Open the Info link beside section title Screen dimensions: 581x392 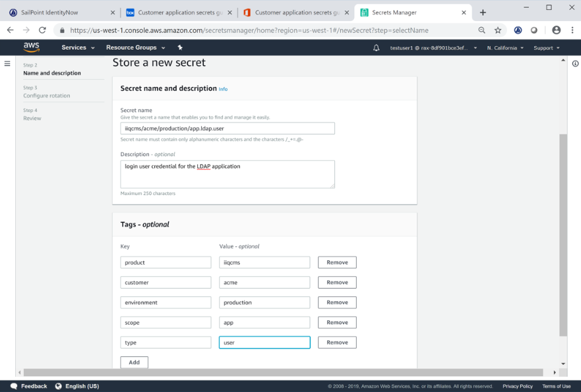point(223,89)
